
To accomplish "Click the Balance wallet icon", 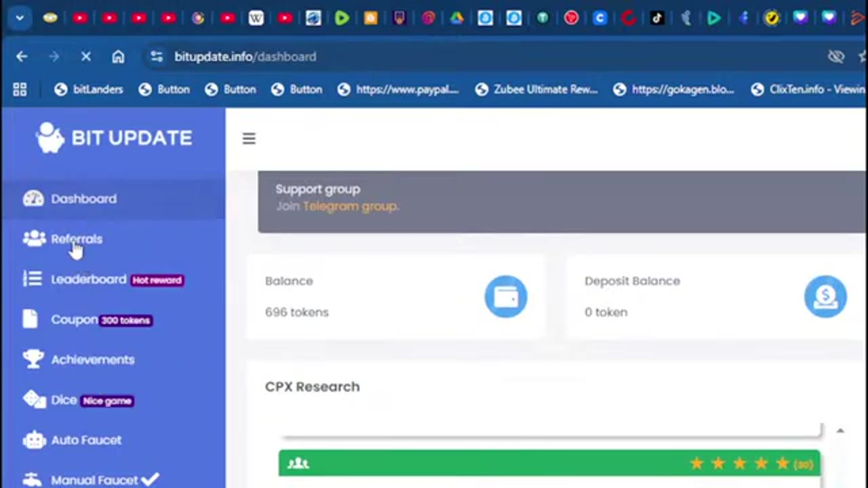I will point(506,296).
